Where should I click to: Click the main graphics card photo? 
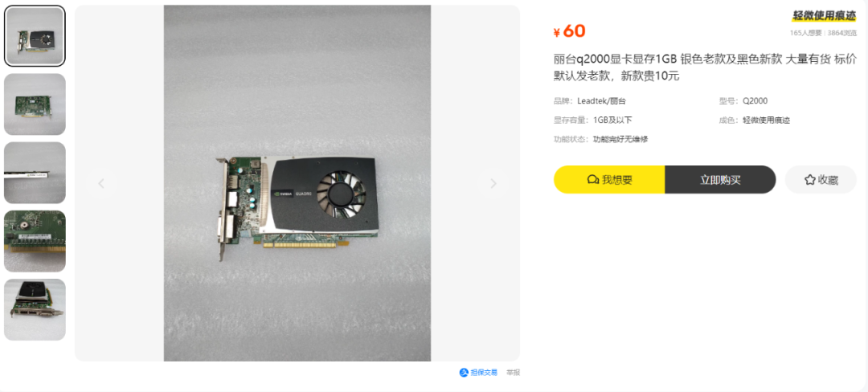point(297,184)
